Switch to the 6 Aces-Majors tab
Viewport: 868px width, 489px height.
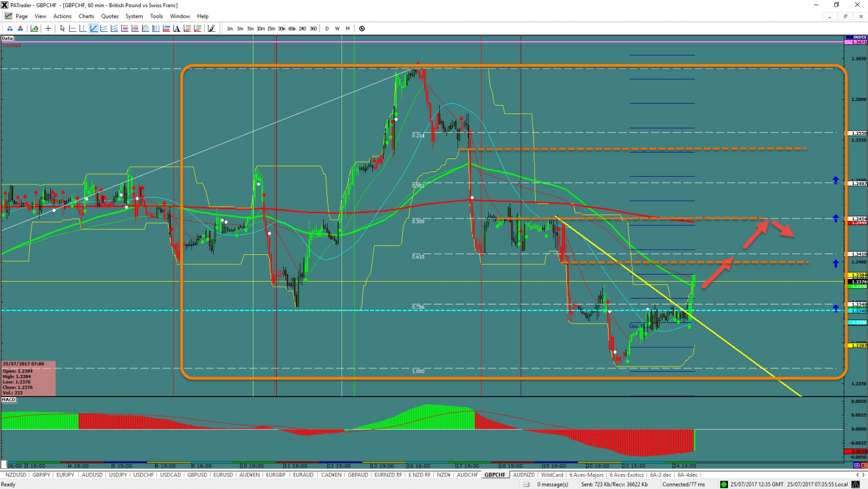pos(586,475)
